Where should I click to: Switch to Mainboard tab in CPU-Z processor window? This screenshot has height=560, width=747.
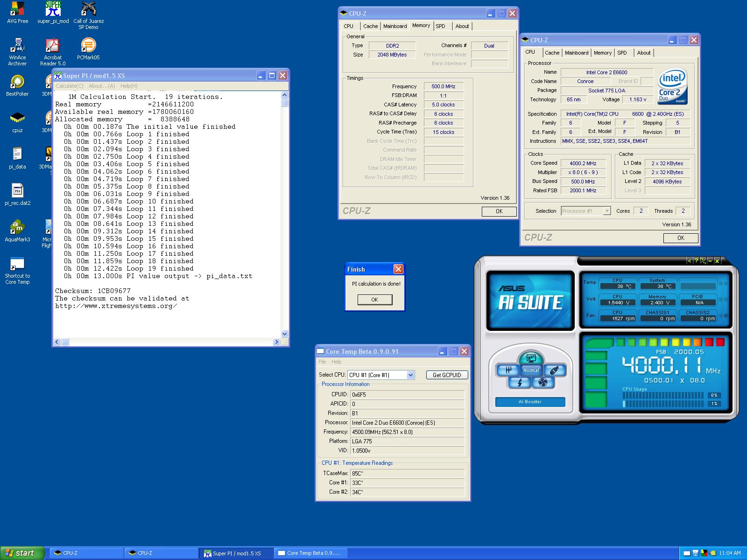(x=577, y=53)
